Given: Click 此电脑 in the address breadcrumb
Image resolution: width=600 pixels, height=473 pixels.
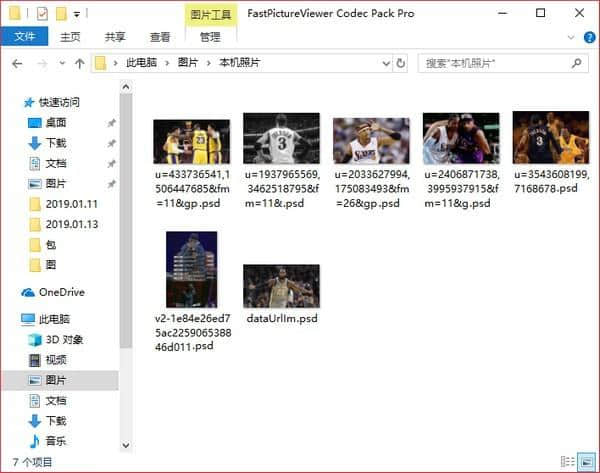Looking at the screenshot, I should point(142,63).
